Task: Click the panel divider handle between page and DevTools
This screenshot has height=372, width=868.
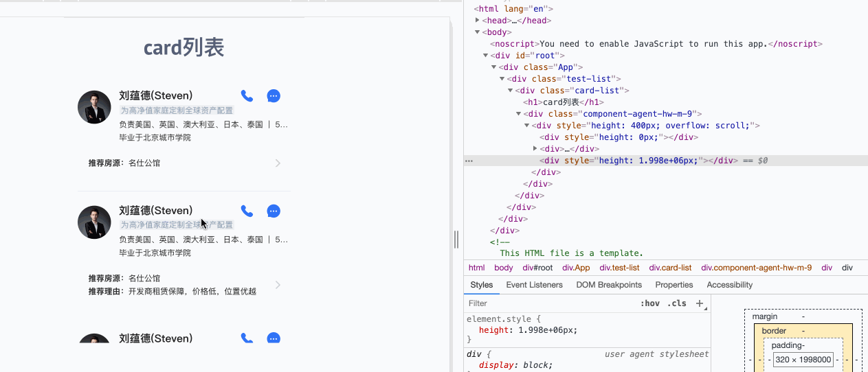Action: click(x=456, y=240)
